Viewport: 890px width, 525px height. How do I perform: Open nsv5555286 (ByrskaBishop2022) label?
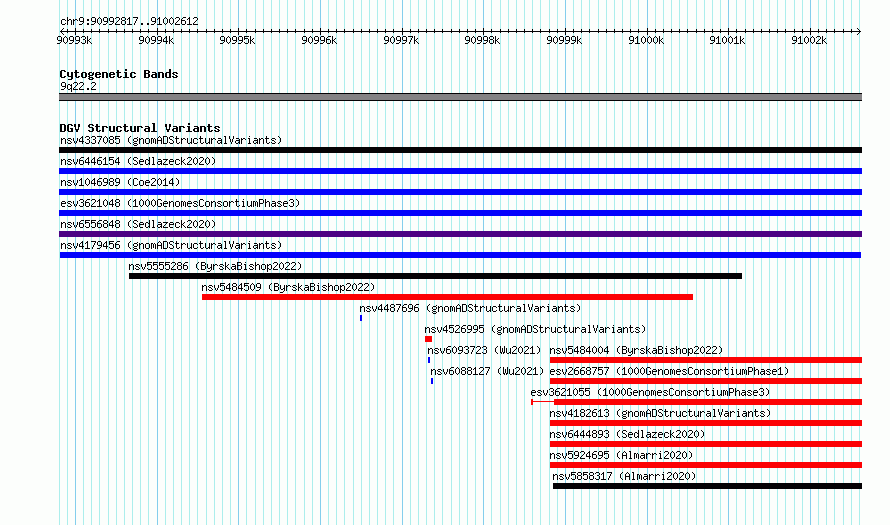215,266
